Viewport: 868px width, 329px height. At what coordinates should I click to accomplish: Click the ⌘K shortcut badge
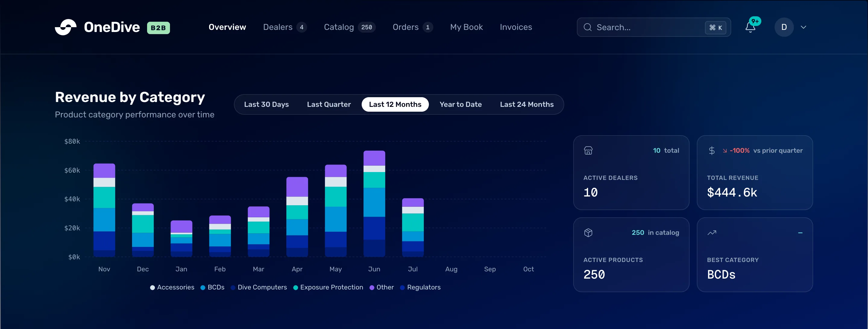(715, 27)
